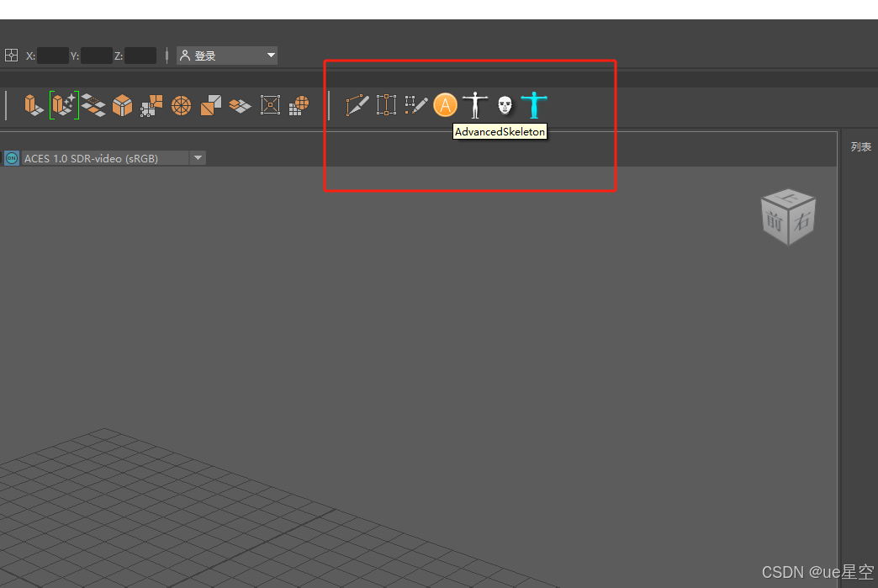Select the wheel-shaped polygon shelf icon
Screen dimensions: 878x588
[181, 105]
